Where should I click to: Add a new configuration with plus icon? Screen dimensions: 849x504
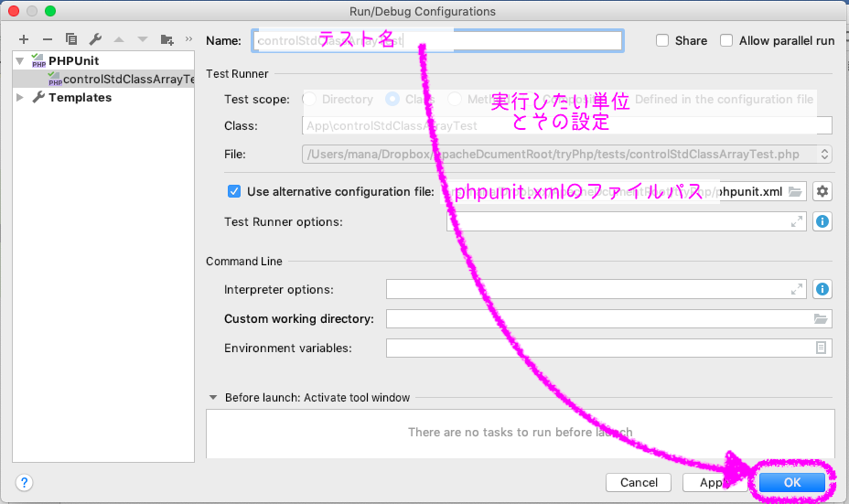[x=23, y=39]
